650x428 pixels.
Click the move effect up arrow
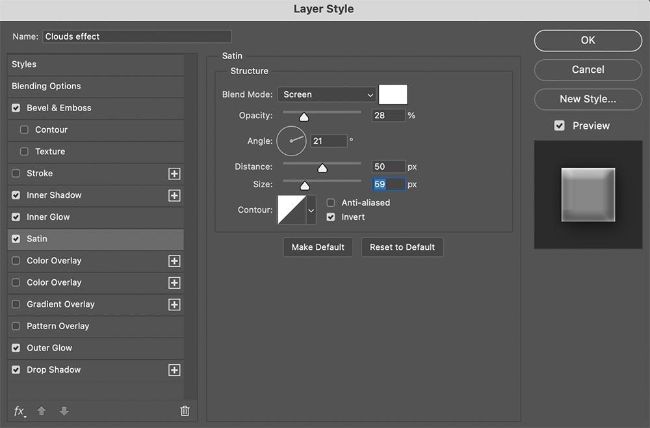click(40, 411)
